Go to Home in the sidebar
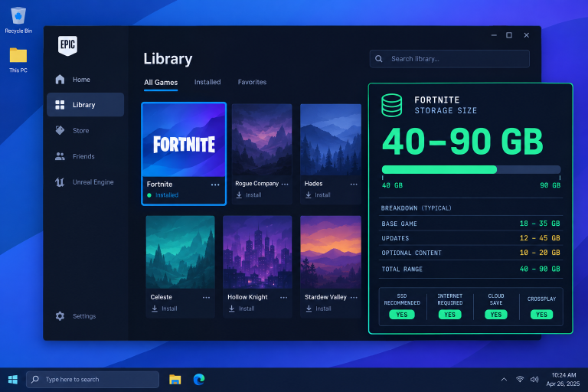Image resolution: width=588 pixels, height=392 pixels. (85, 80)
